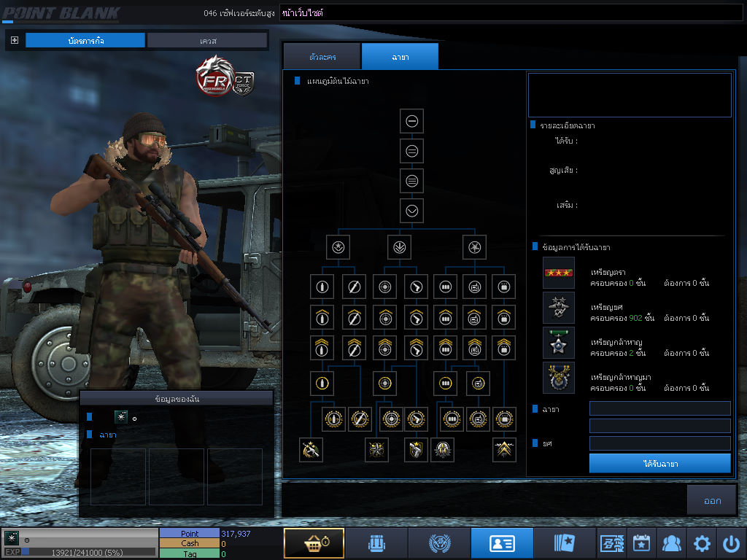Select the laurel-wreath pistol title icon
747x560 pixels.
416,419
